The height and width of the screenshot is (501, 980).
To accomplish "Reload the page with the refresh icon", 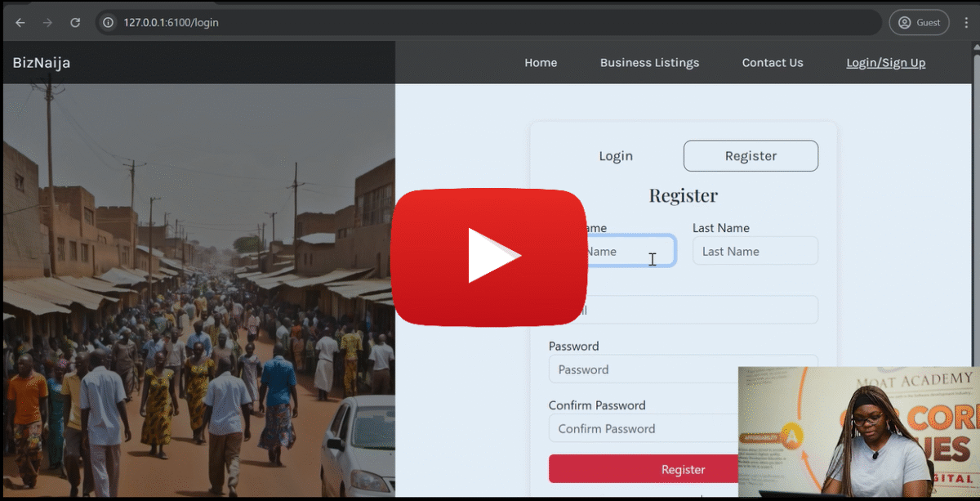I will (x=75, y=23).
